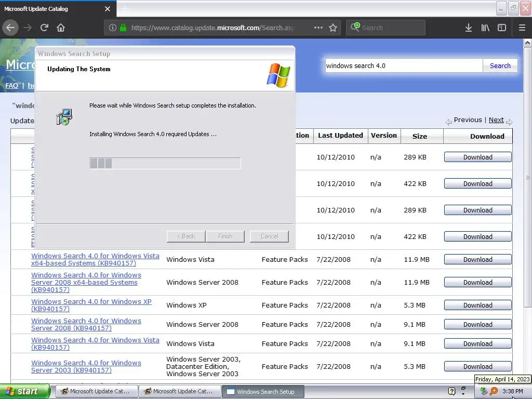Download the 5.3 MB Windows XP update
The width and height of the screenshot is (532, 399).
tap(478, 305)
